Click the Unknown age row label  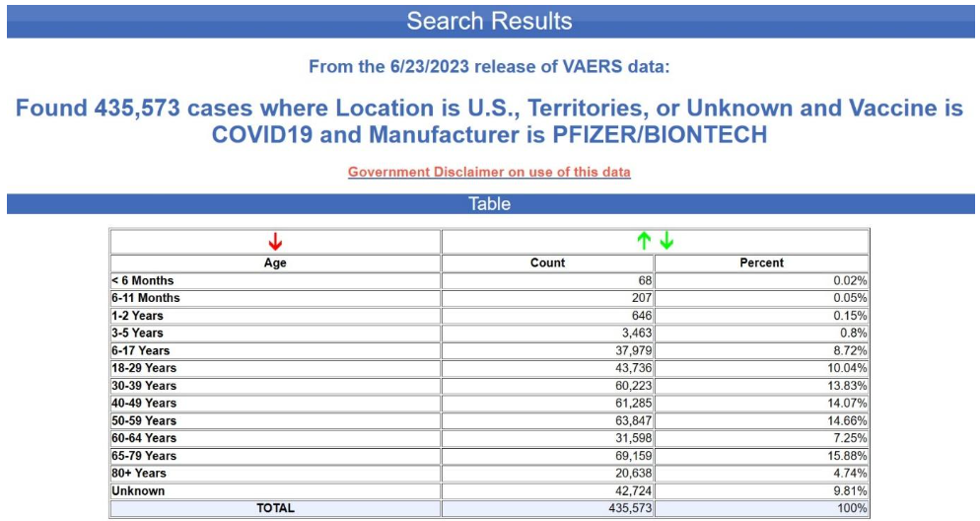tap(138, 490)
